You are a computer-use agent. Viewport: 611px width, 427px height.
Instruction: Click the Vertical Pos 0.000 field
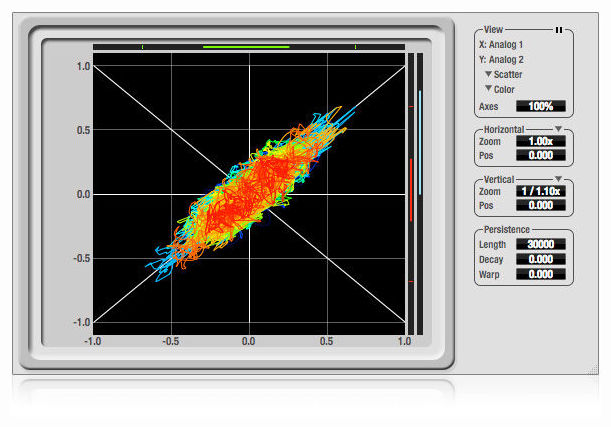[541, 205]
